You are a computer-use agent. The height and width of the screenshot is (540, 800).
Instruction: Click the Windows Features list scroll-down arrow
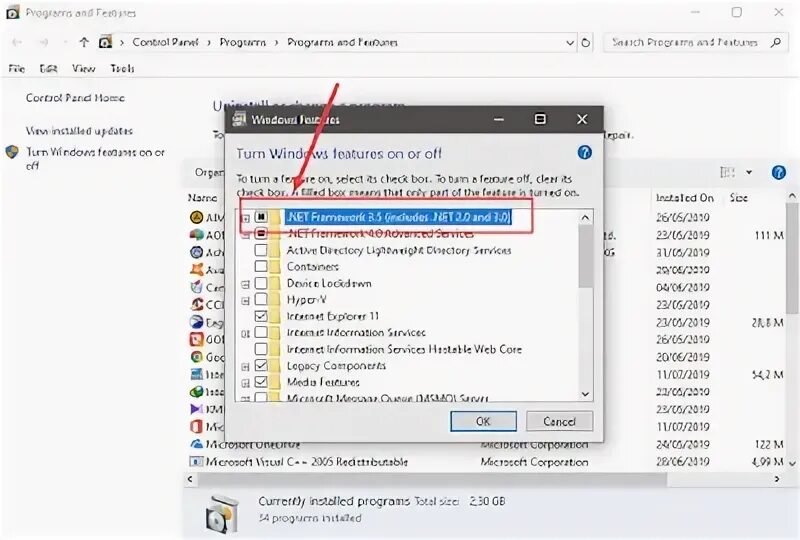pos(586,394)
